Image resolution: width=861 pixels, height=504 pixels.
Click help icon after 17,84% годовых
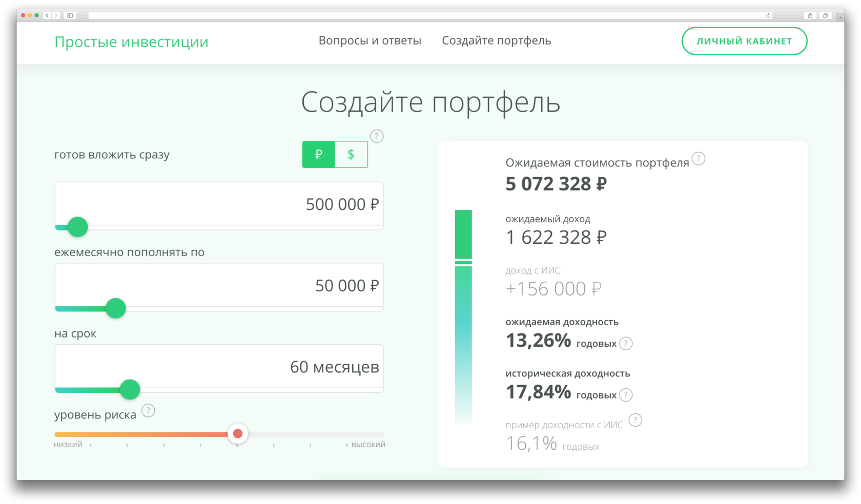click(626, 395)
